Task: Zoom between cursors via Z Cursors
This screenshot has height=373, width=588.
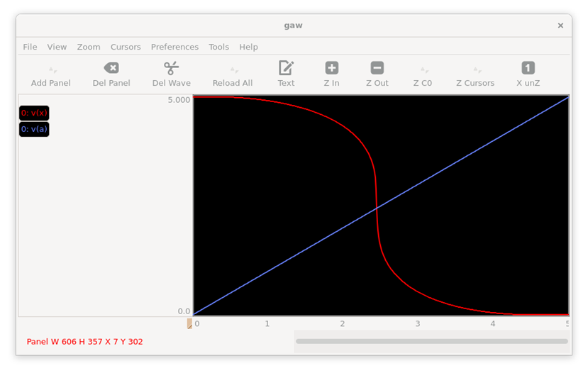Action: (x=477, y=69)
